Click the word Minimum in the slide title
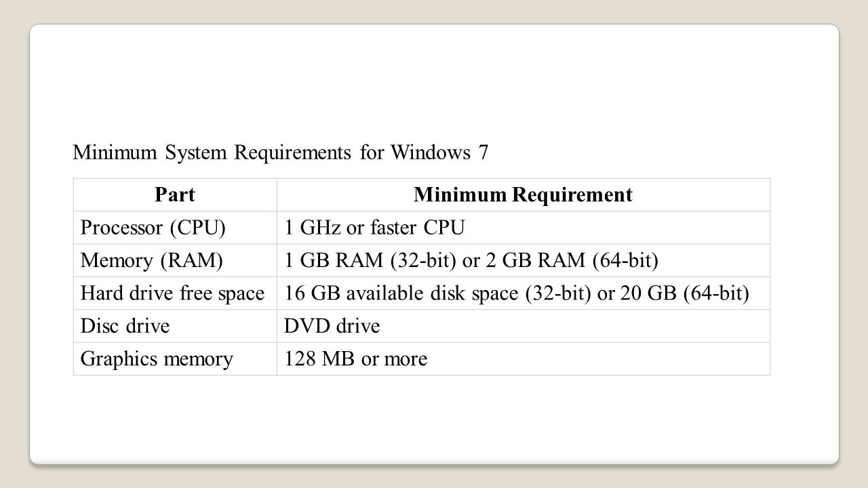This screenshot has width=868, height=488. [115, 152]
